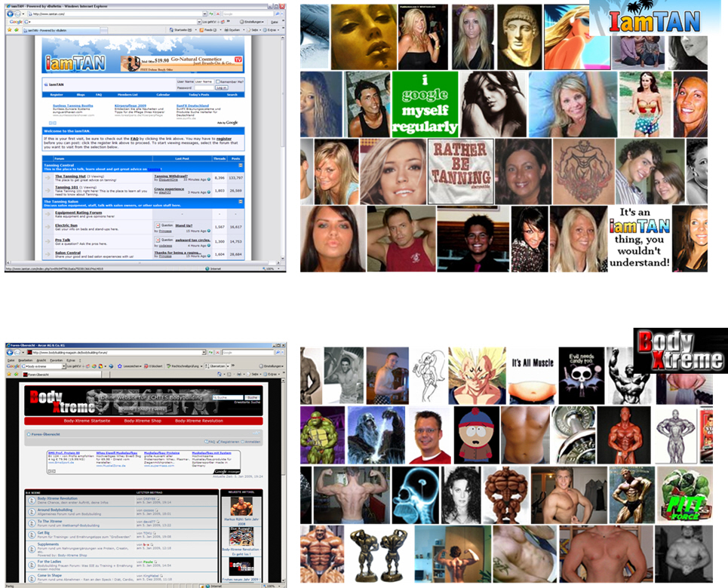Screen dimensions: 728x588
Task: Click the iamTAN Password field
Action: (204, 87)
